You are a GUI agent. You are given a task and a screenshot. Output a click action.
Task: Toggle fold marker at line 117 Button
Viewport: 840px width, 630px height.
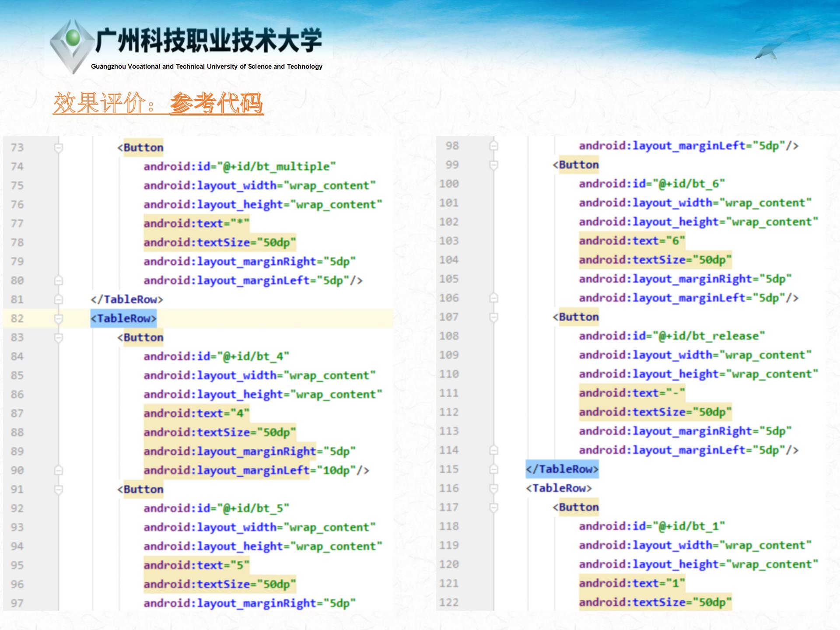493,507
